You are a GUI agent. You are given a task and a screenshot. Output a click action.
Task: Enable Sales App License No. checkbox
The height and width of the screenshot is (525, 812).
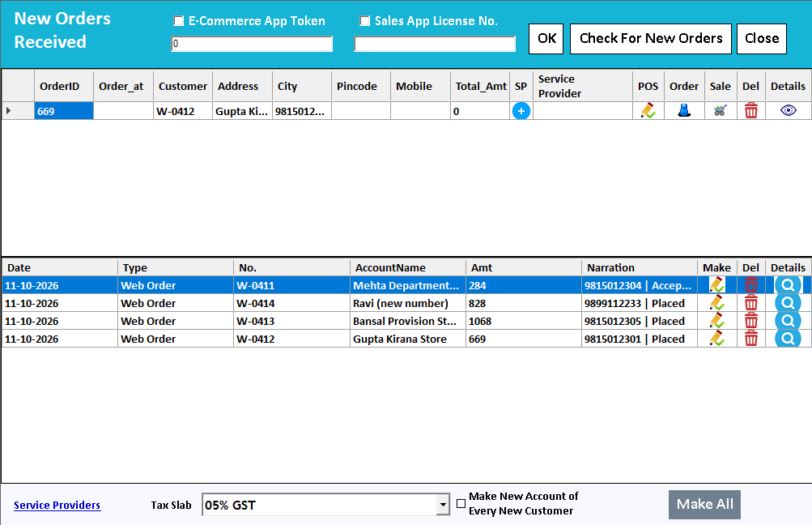[x=365, y=21]
